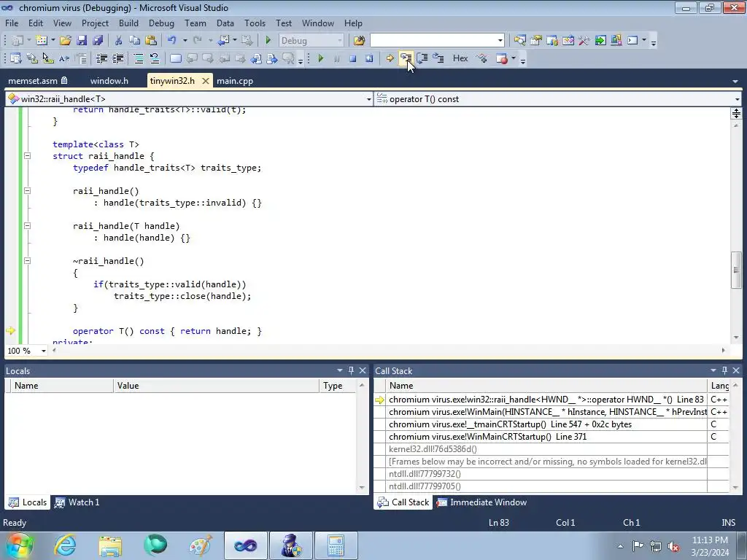Click the editor split-window handle
Screen dimensions: 747x560
point(736,113)
